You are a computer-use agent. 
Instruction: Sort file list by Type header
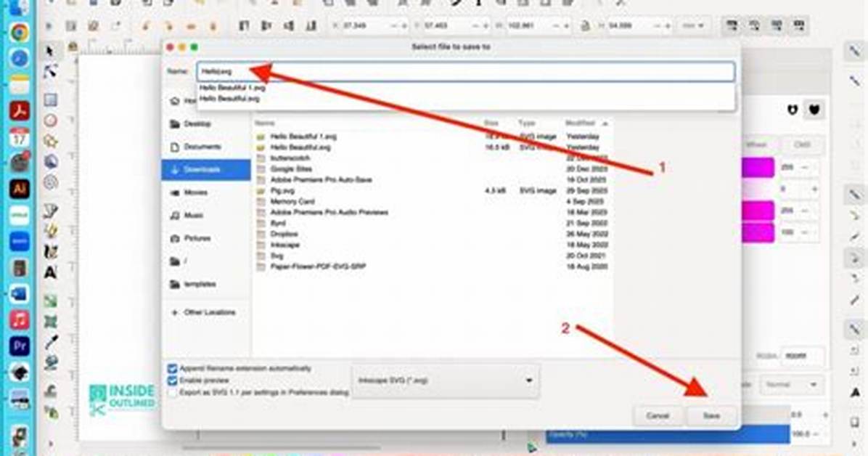click(528, 123)
